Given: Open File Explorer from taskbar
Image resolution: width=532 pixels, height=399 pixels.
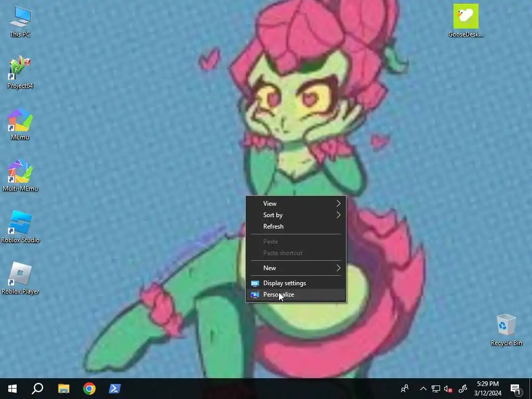Looking at the screenshot, I should (63, 389).
